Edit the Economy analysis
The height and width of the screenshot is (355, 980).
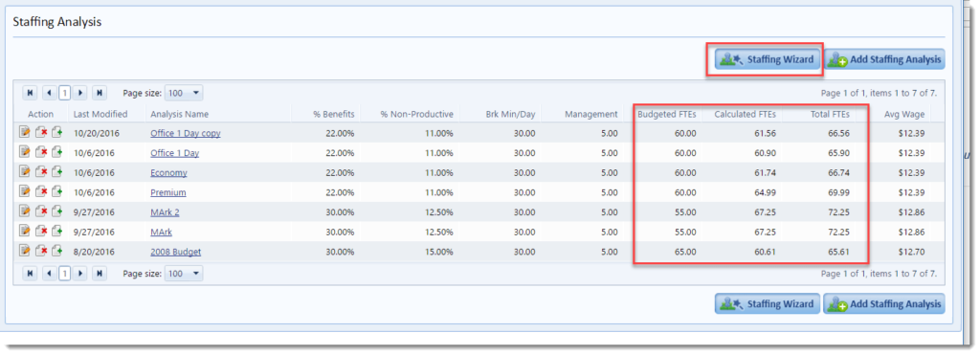tap(25, 172)
